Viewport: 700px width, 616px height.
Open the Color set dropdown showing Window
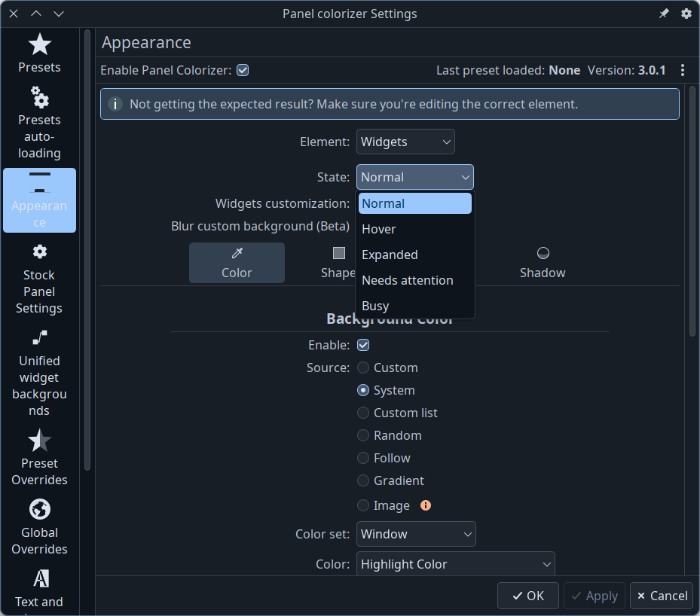click(x=416, y=534)
